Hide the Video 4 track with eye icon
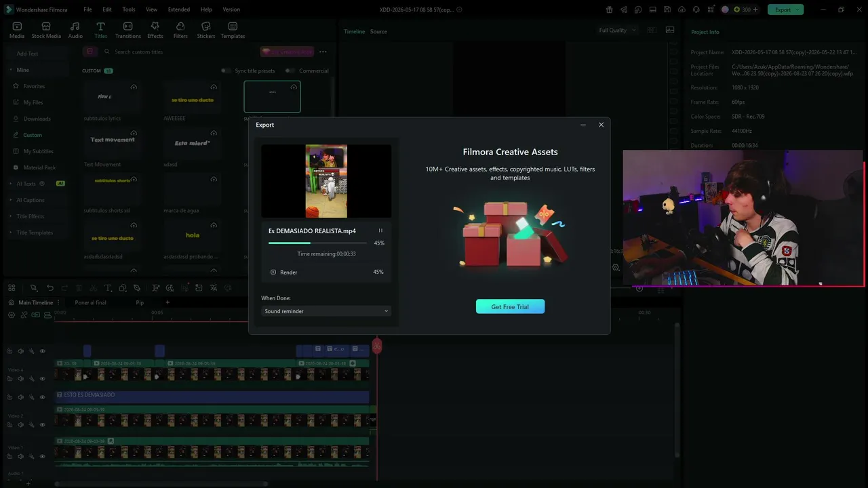The height and width of the screenshot is (488, 868). [x=42, y=378]
